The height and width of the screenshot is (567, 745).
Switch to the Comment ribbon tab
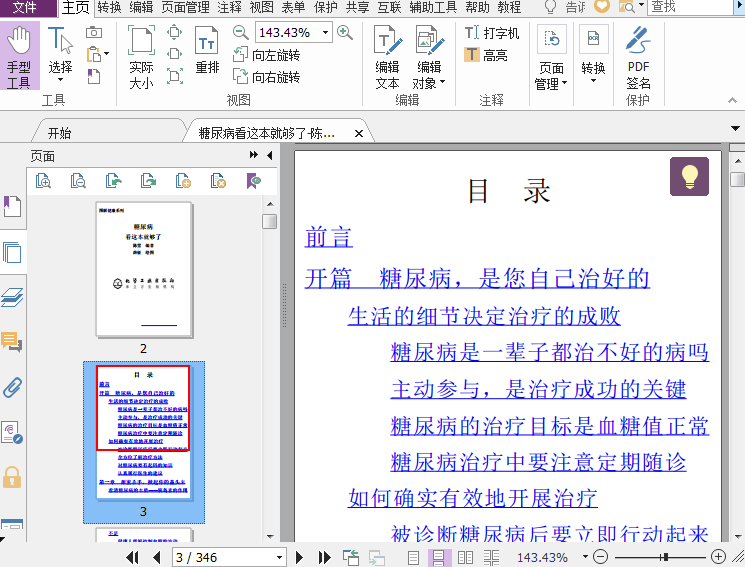229,7
